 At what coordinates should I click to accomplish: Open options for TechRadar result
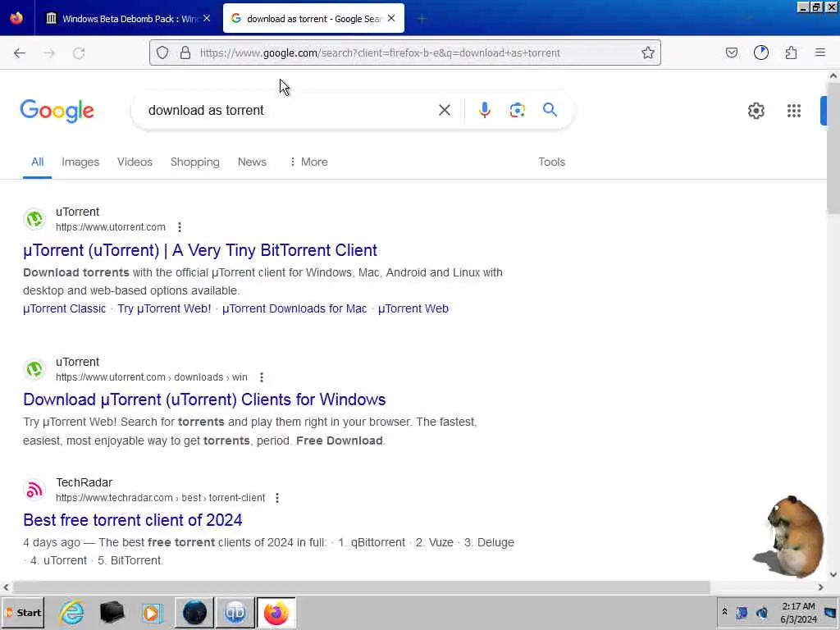(277, 498)
